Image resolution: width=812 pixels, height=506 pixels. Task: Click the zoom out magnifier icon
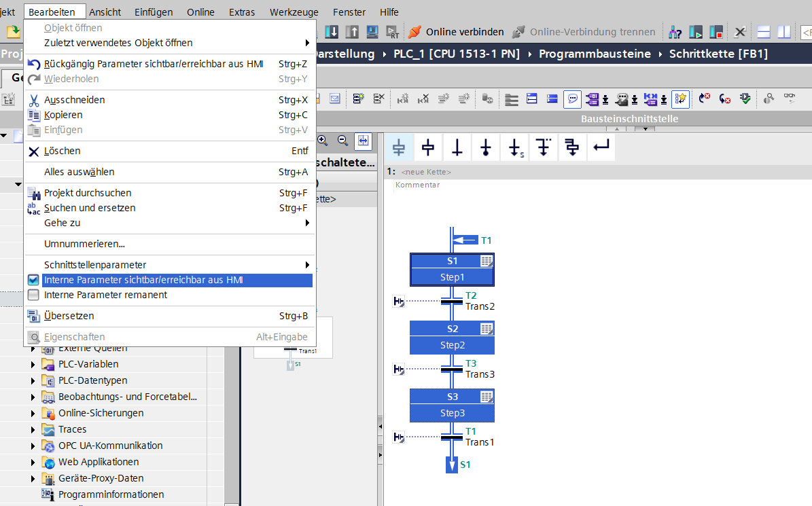pyautogui.click(x=342, y=141)
